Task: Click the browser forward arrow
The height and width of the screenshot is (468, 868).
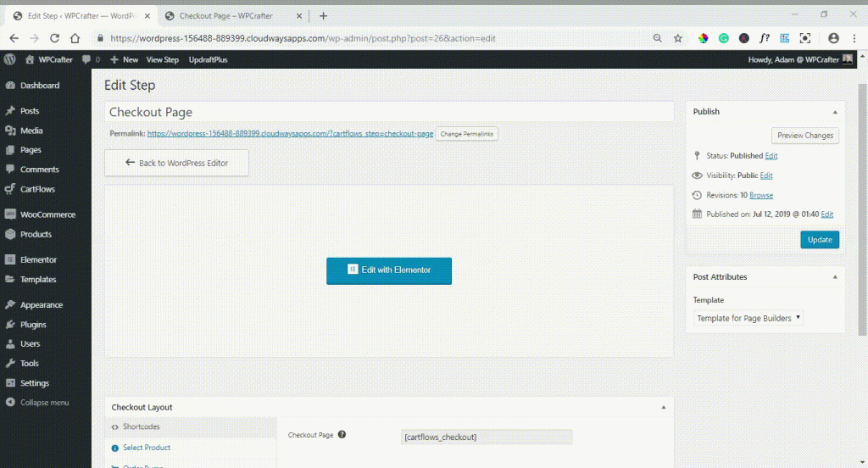Action: pyautogui.click(x=34, y=38)
